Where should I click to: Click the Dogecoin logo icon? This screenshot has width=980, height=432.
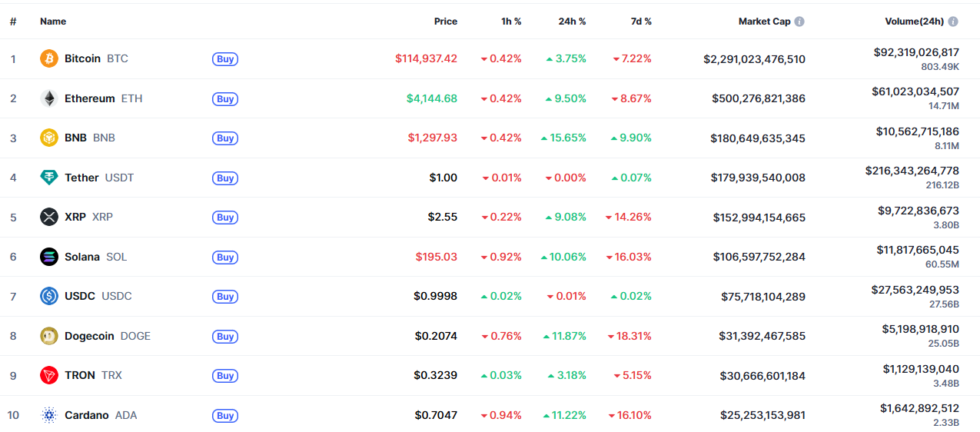pos(49,336)
